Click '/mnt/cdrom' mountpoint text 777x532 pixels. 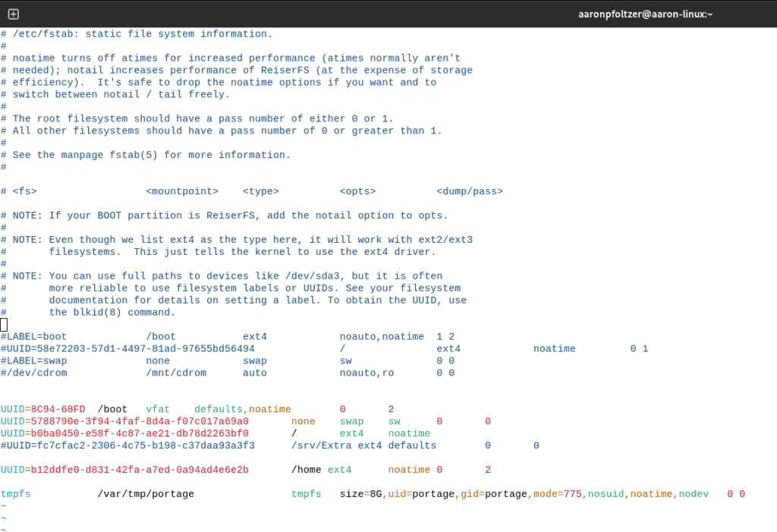point(176,373)
